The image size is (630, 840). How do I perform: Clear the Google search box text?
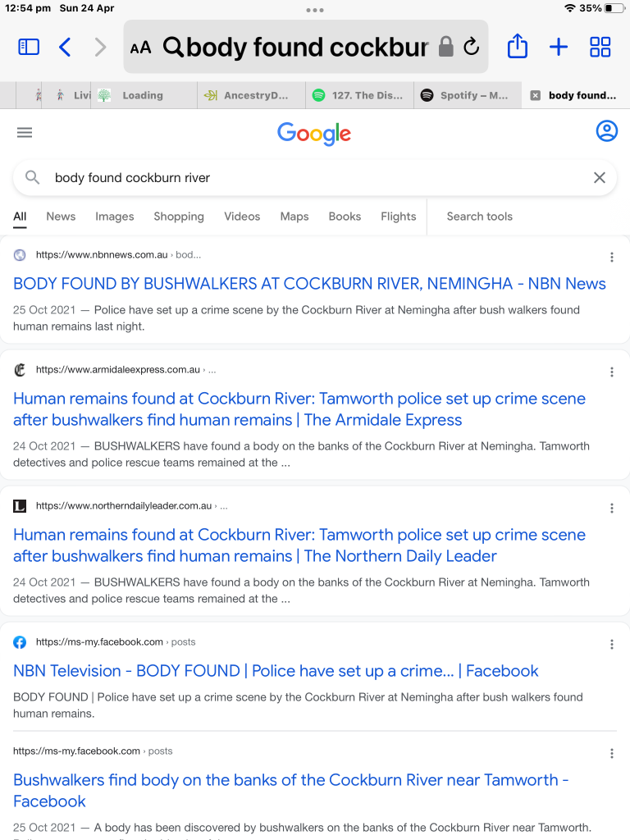click(600, 177)
